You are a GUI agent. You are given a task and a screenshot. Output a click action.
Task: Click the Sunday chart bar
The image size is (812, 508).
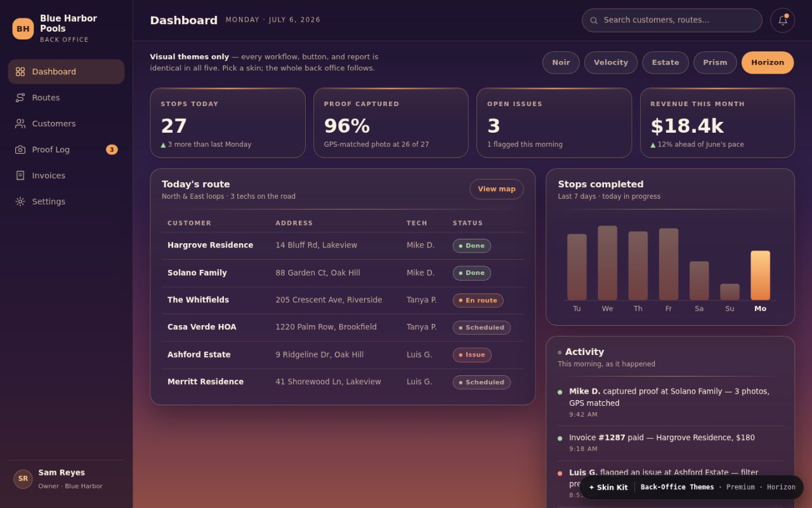tap(730, 292)
